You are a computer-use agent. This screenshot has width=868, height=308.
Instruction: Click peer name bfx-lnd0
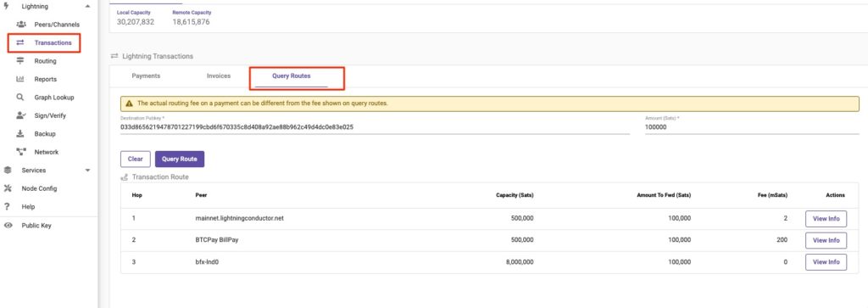coord(208,262)
